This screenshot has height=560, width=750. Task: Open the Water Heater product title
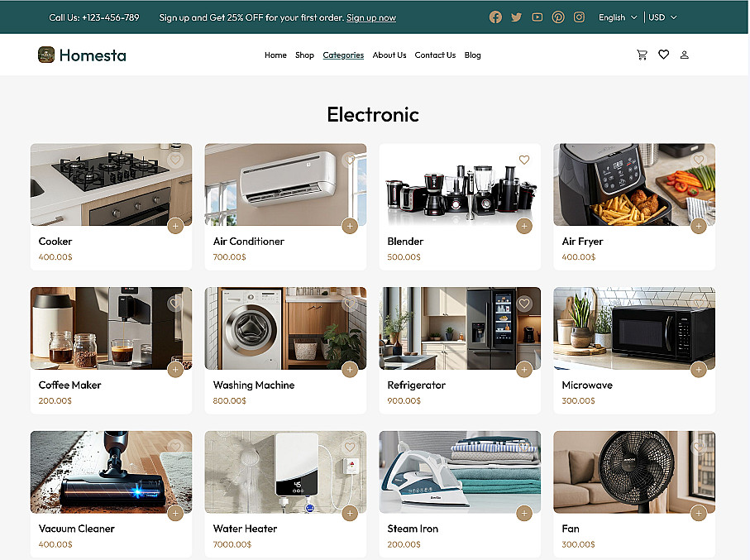point(245,529)
